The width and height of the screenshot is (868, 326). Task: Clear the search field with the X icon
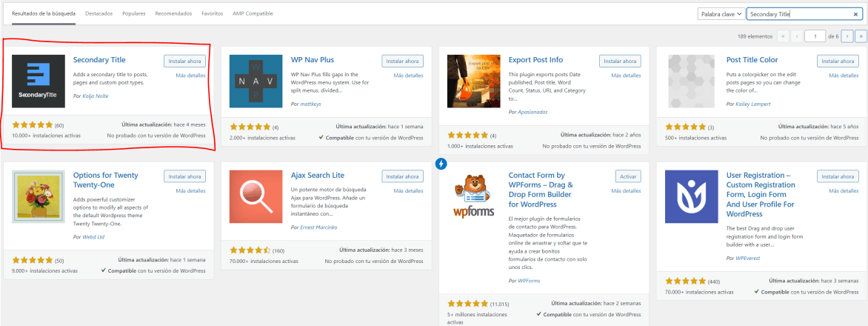pos(855,14)
